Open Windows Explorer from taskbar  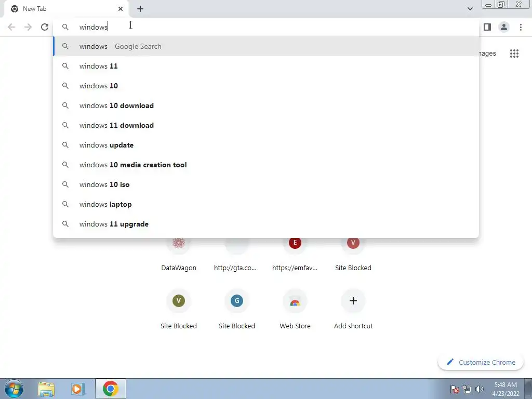pos(46,389)
